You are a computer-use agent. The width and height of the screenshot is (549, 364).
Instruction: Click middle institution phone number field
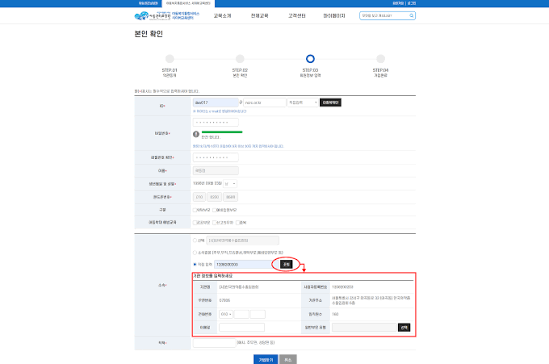coord(241,314)
